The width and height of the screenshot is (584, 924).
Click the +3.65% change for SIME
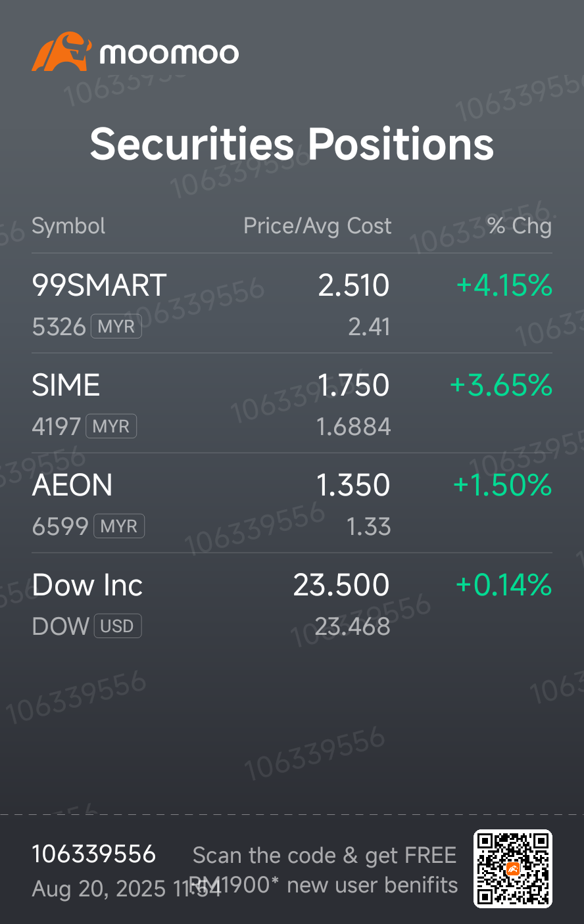(501, 385)
